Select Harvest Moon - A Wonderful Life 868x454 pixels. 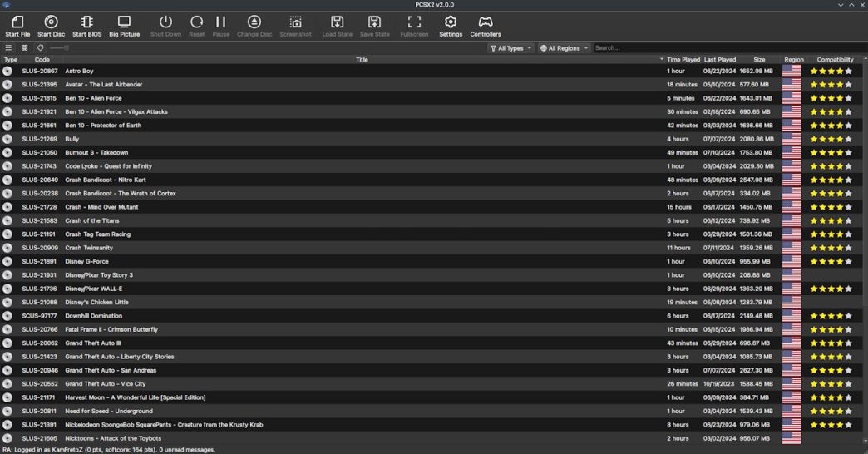[135, 397]
